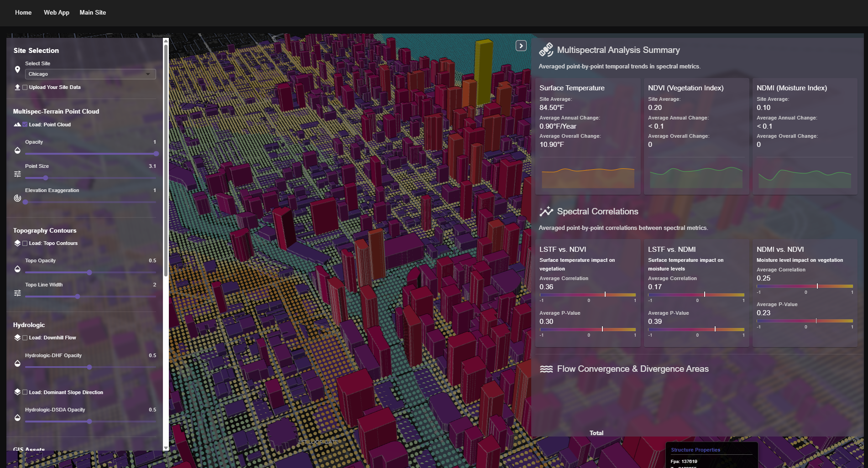Click the LSTF vs. NDMI Average Correlation gradient bar
868x468 pixels.
tap(696, 295)
